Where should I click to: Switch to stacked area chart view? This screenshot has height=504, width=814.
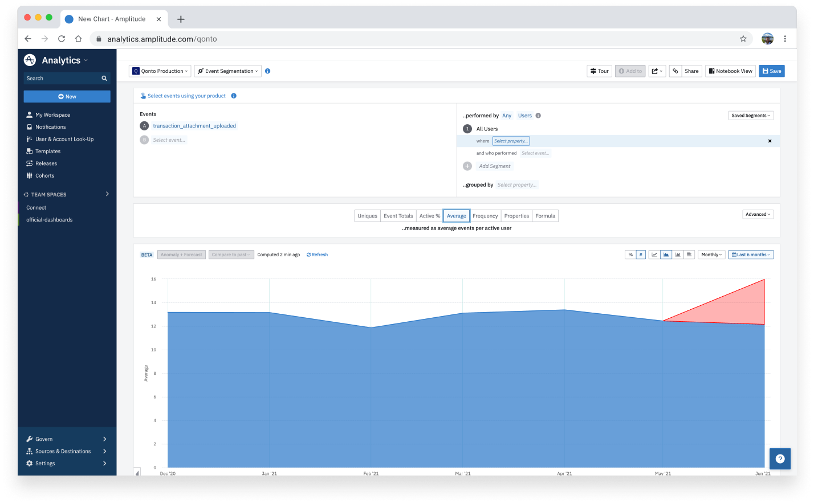(x=666, y=255)
